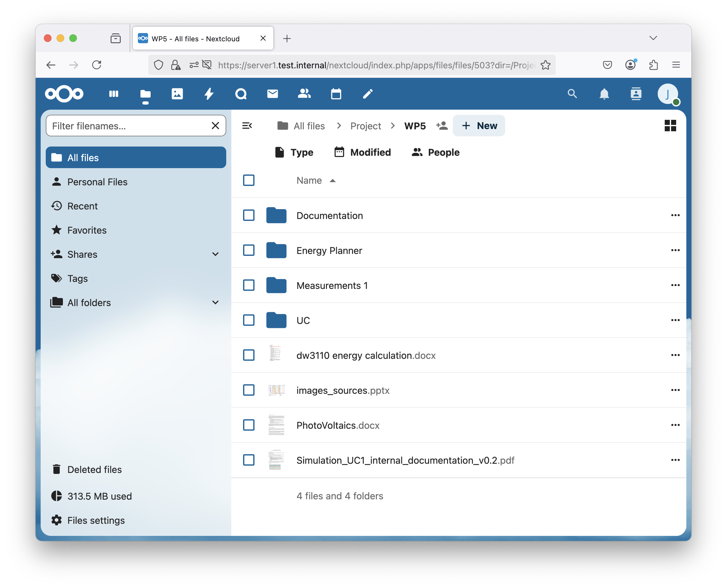The height and width of the screenshot is (588, 727).
Task: Expand the All folders chevron
Action: tap(215, 303)
